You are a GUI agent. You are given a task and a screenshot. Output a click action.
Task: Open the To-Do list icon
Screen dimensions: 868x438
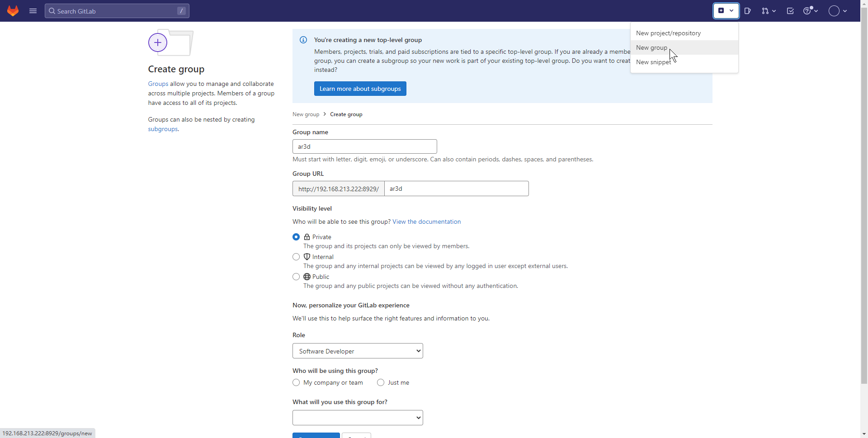[790, 11]
